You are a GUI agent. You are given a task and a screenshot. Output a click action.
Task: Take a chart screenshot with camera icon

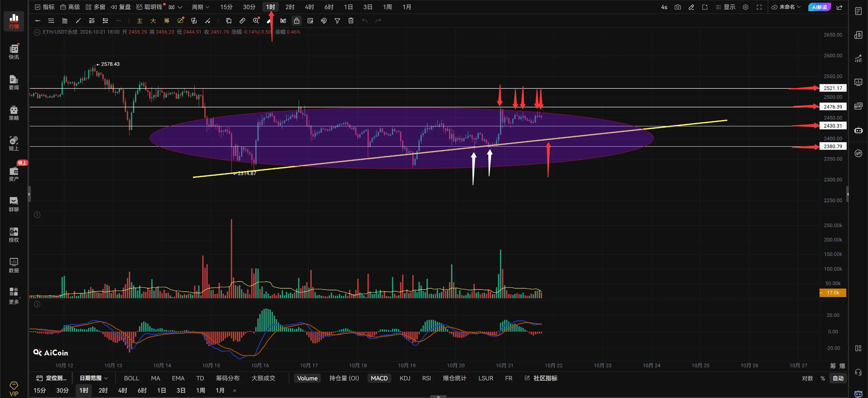[x=678, y=7]
